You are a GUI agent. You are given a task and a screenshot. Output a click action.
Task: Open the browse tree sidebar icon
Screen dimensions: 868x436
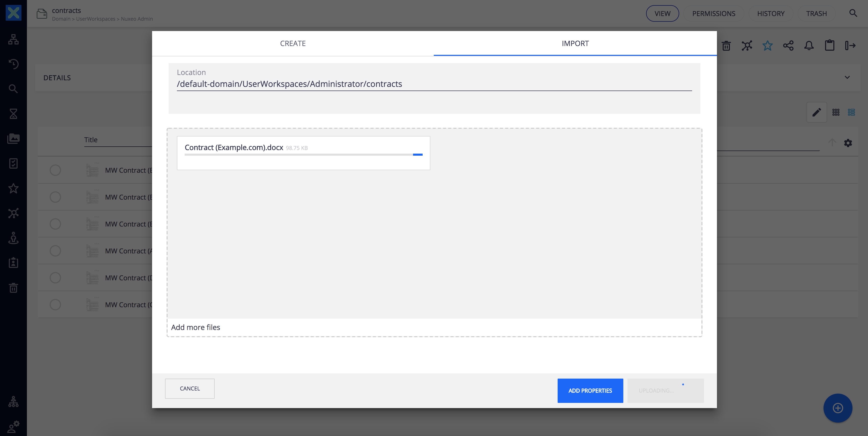click(13, 39)
